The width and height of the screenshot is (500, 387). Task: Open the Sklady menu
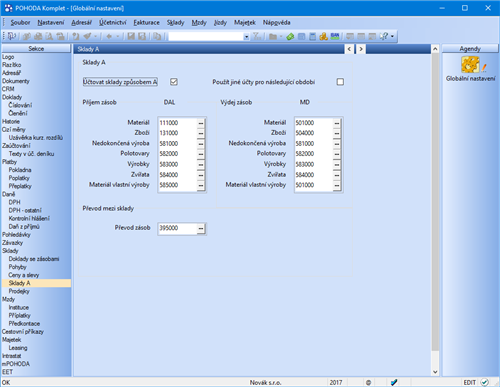pyautogui.click(x=175, y=22)
